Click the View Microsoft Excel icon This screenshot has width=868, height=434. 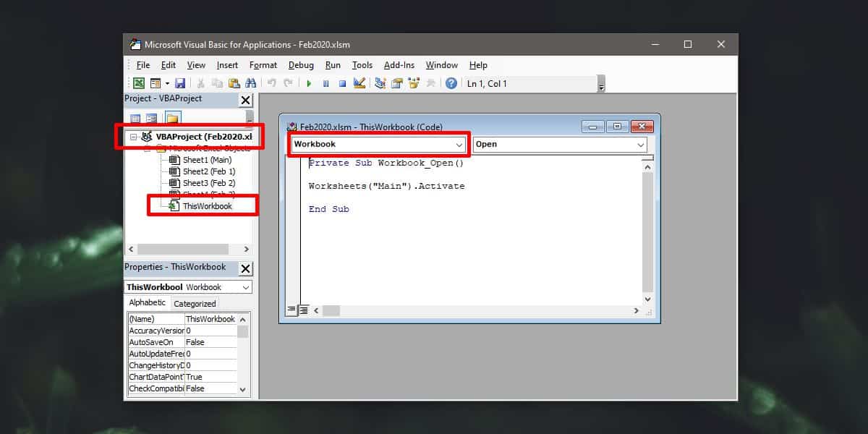138,82
